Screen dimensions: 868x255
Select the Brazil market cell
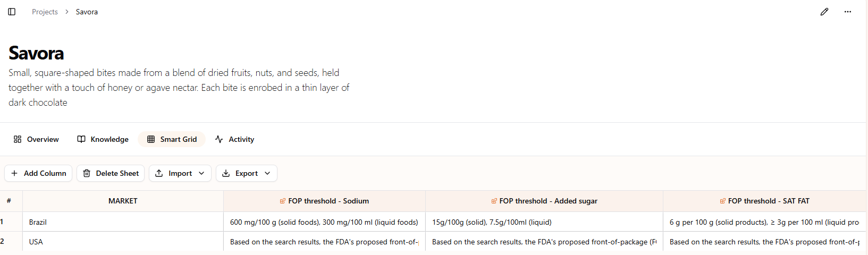(x=123, y=222)
